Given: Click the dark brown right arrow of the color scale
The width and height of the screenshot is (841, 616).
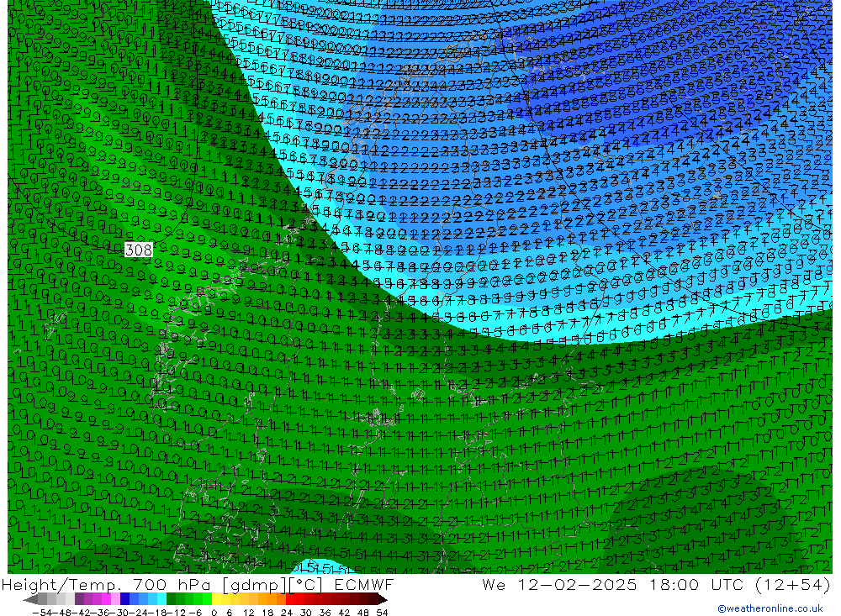Looking at the screenshot, I should tap(382, 599).
